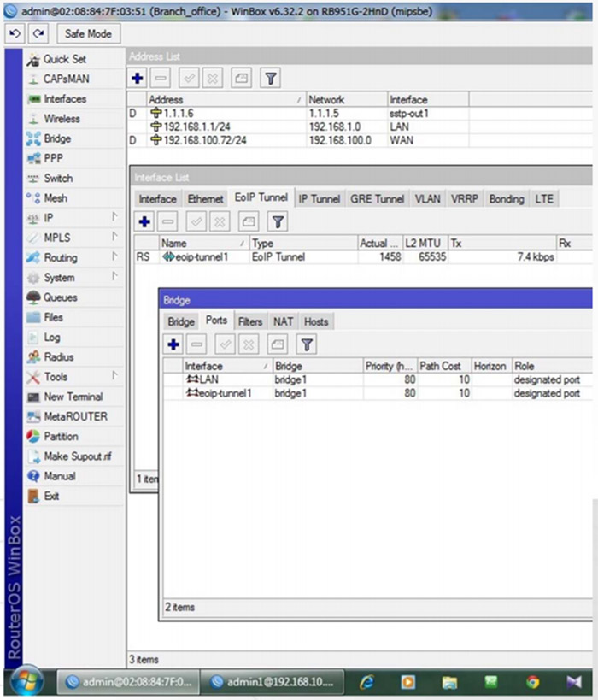This screenshot has width=598, height=700.
Task: Open Switch menu item
Action: [58, 178]
